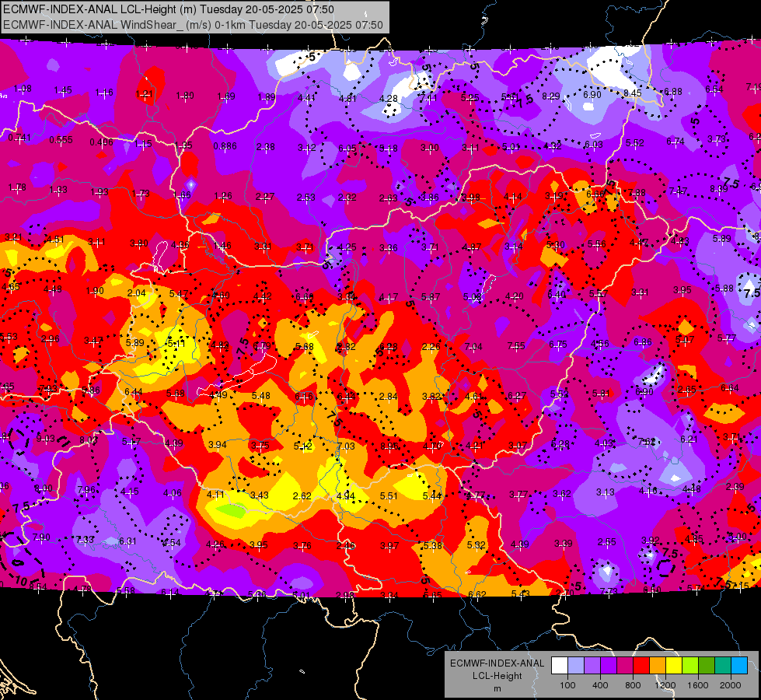
Task: Click the wind shear value 2.04
Action: coord(136,293)
